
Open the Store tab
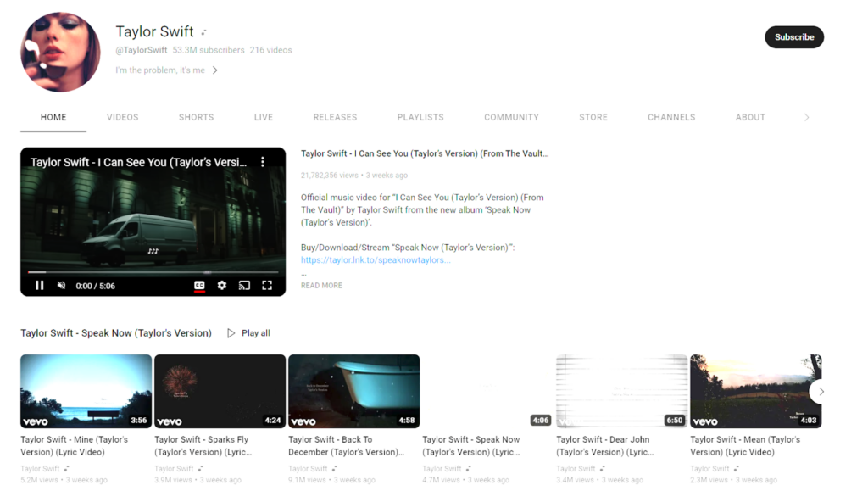(x=593, y=118)
